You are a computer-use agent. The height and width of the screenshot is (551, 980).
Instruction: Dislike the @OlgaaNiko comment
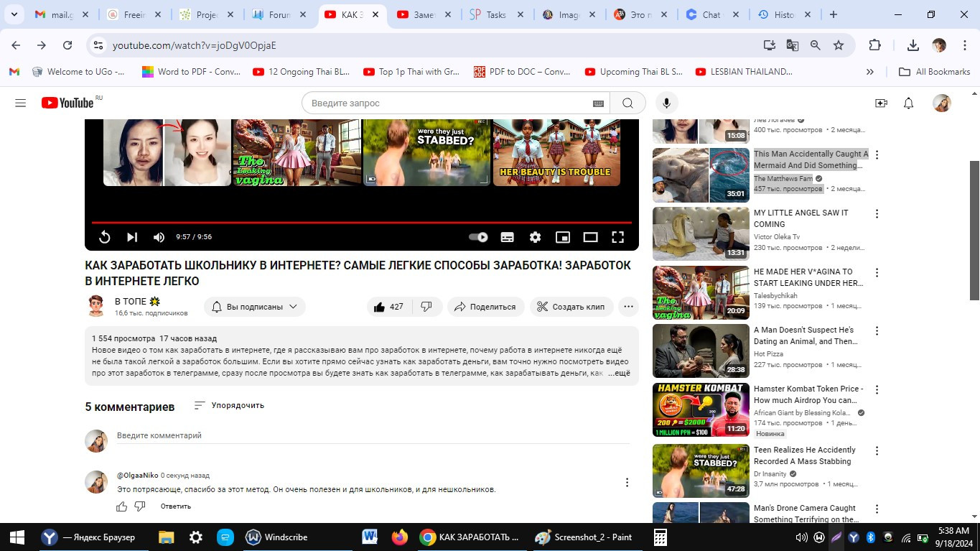(x=140, y=506)
